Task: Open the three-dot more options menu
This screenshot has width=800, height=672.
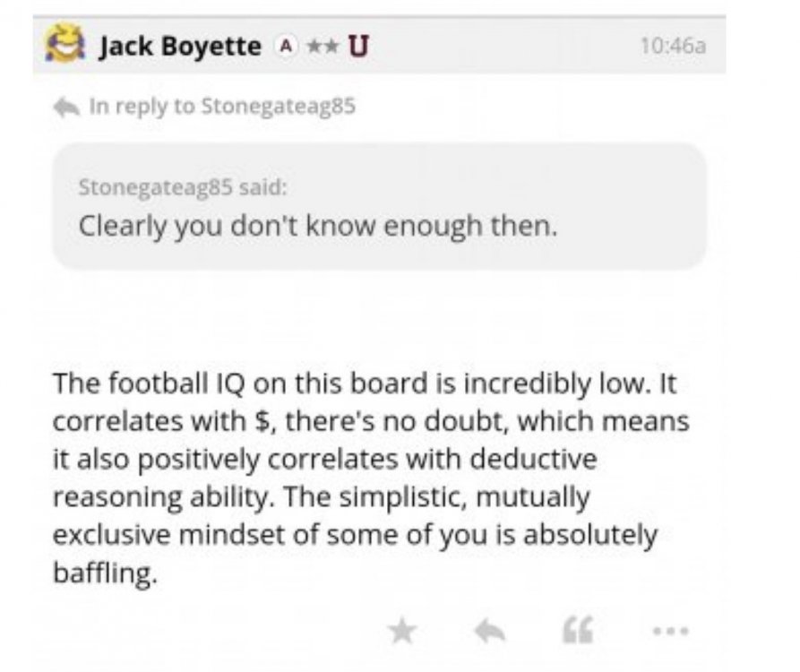Action: click(670, 632)
